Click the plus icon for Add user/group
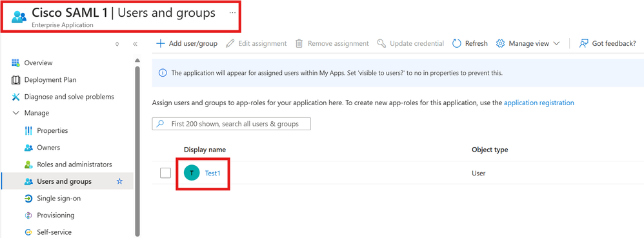Screen dimensions: 644x238 click(x=161, y=43)
